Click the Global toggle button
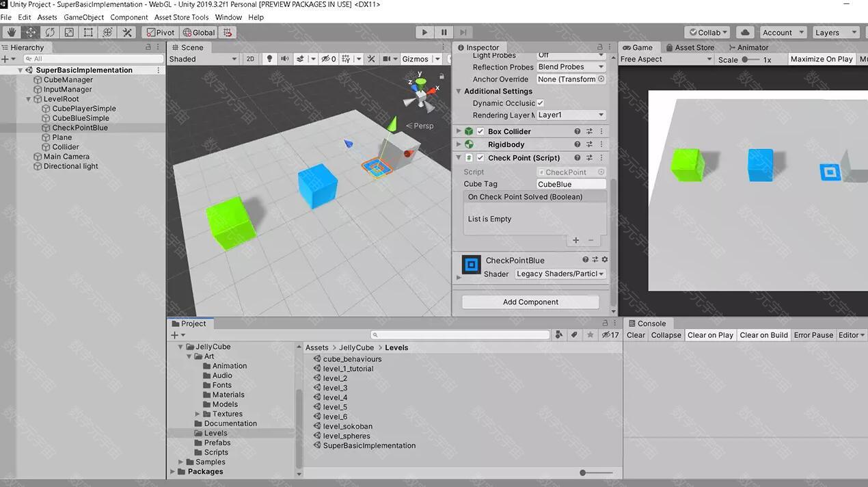 199,32
